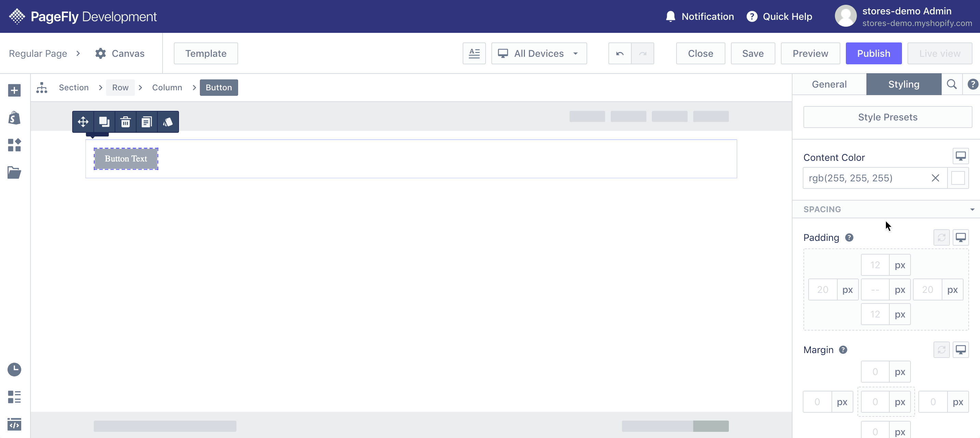This screenshot has width=980, height=438.
Task: Select Row in the breadcrumb
Action: [x=120, y=88]
